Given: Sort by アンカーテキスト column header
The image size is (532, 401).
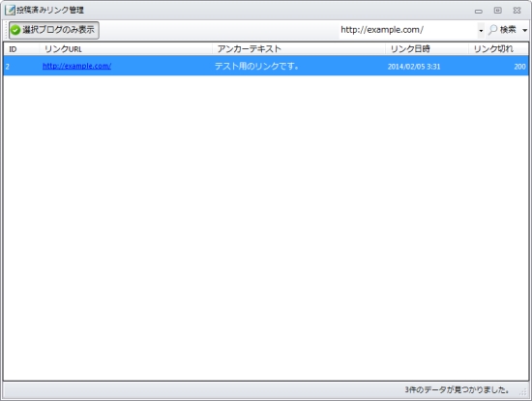Looking at the screenshot, I should [x=299, y=49].
